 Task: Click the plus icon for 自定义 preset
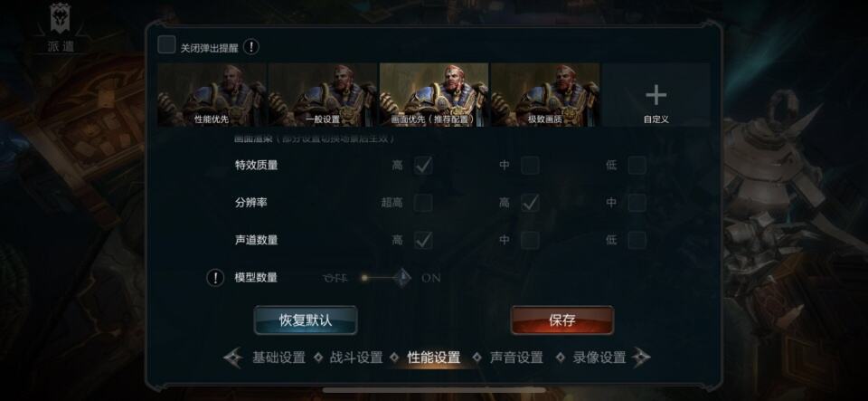point(656,95)
